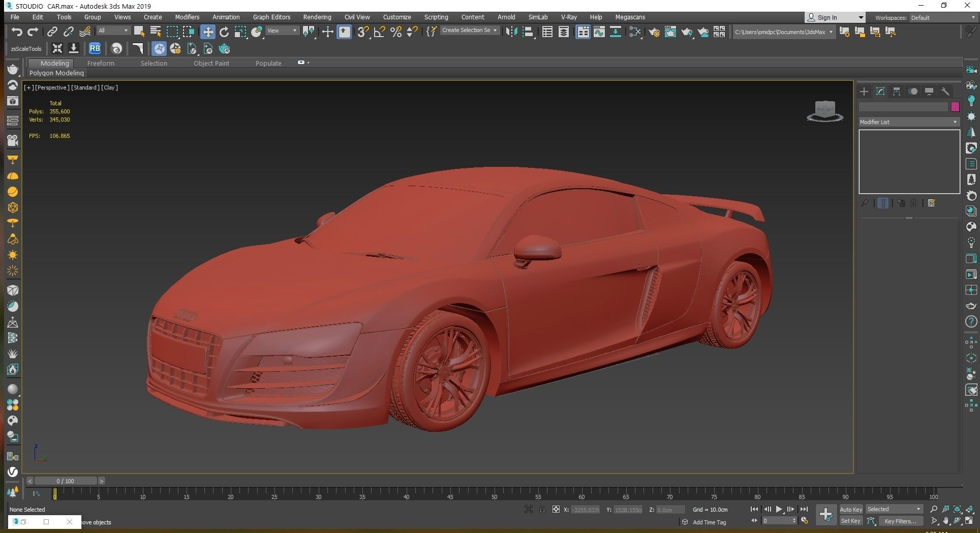Image resolution: width=980 pixels, height=533 pixels.
Task: Open the View reference coordinate dropdown
Action: [x=282, y=31]
